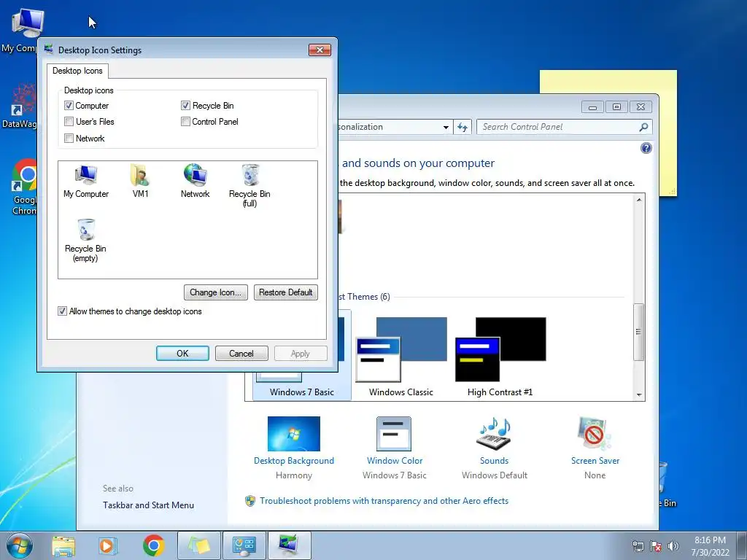Open Windows Explorer from the taskbar

point(63,545)
